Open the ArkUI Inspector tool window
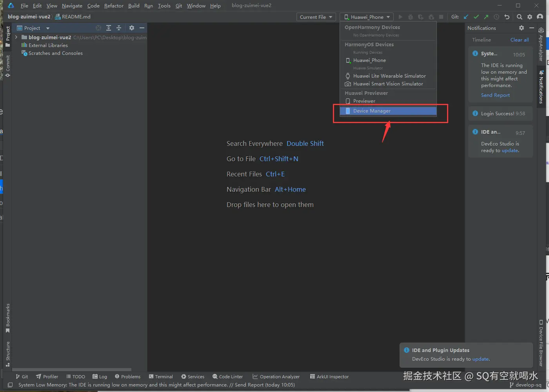The image size is (549, 392). pos(329,376)
